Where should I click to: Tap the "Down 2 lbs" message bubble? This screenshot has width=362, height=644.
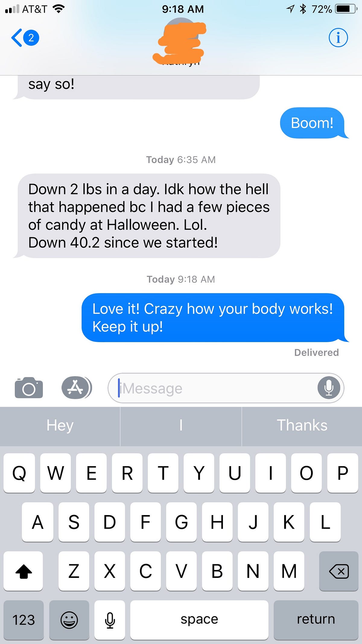[148, 216]
